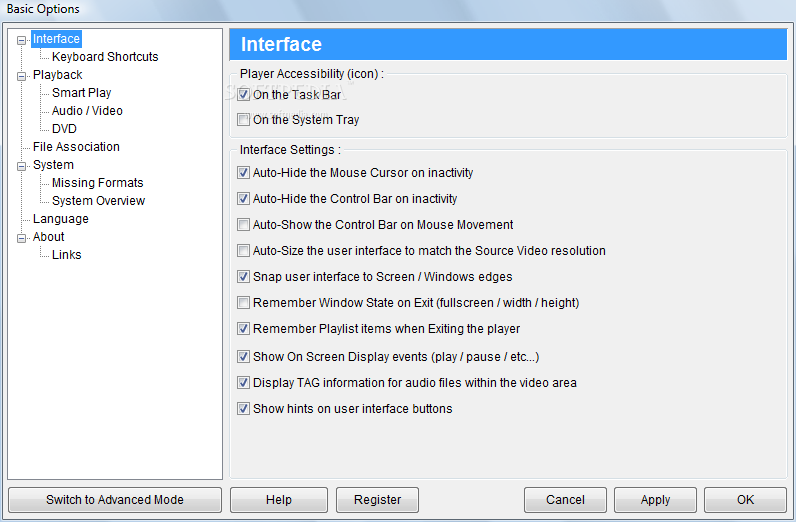Collapse the About tree node
The width and height of the screenshot is (796, 522).
(21, 238)
